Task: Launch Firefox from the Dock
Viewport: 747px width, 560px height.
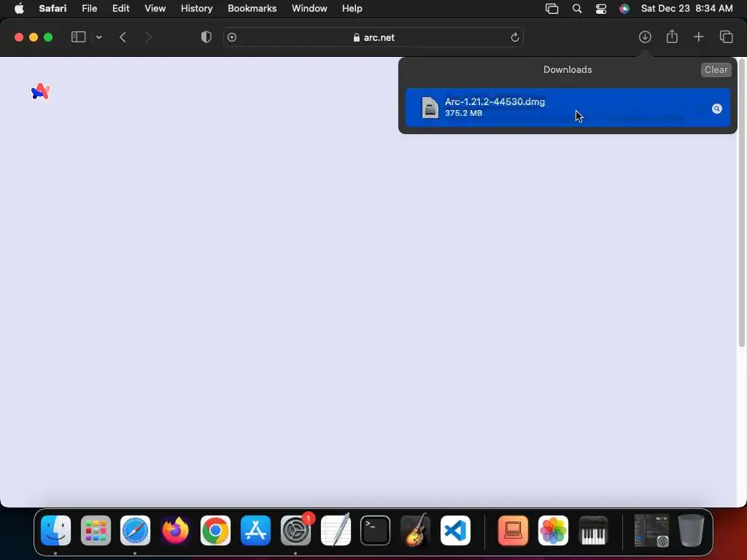Action: (175, 531)
